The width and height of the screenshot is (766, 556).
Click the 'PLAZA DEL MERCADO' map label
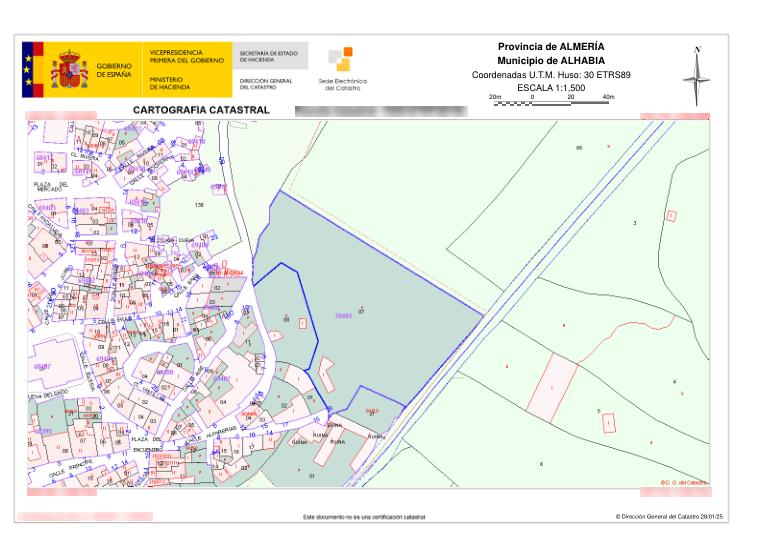pyautogui.click(x=51, y=186)
